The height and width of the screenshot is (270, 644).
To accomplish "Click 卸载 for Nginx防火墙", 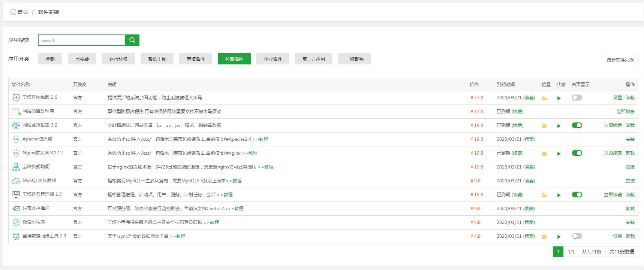I will pyautogui.click(x=630, y=153).
